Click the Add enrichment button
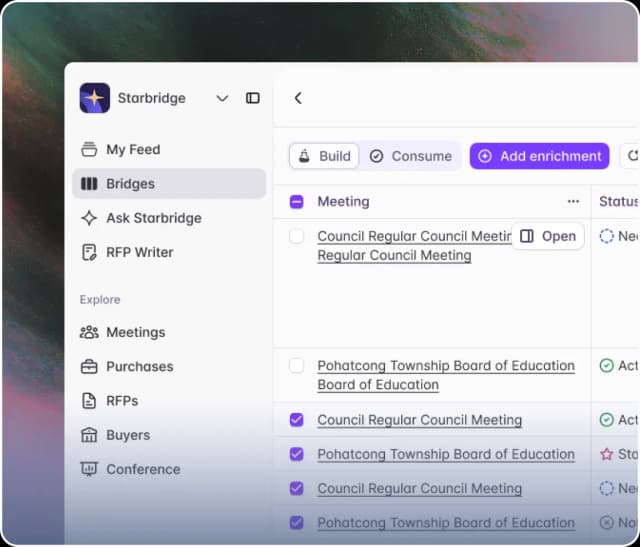Screen dimensions: 640x547 (539, 156)
